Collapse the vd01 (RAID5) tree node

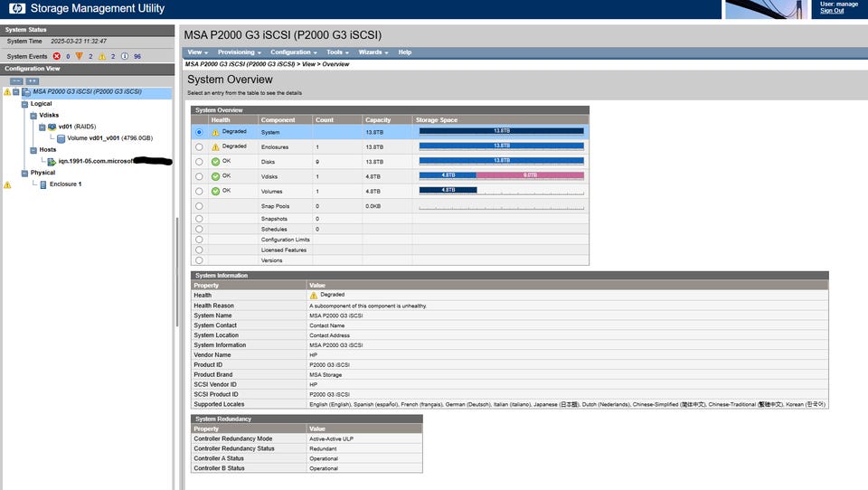(x=42, y=127)
